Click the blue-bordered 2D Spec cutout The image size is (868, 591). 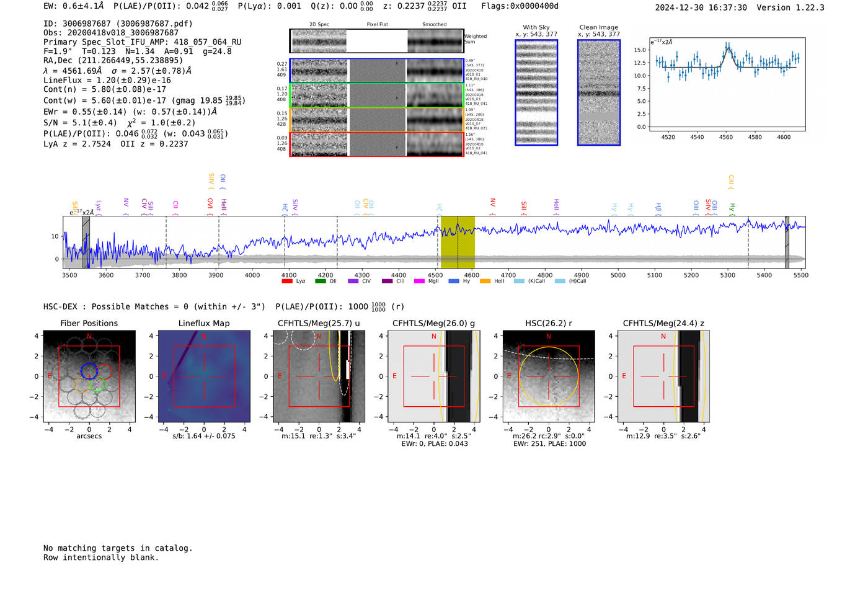click(319, 71)
